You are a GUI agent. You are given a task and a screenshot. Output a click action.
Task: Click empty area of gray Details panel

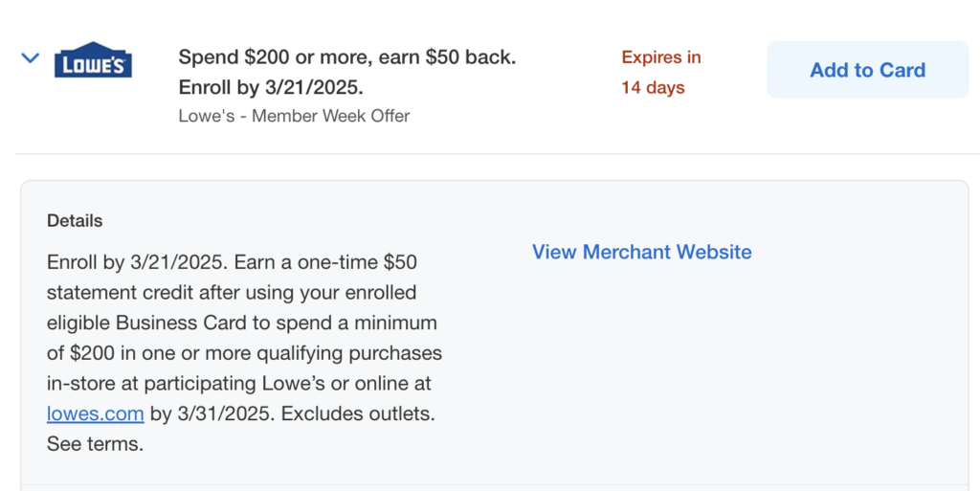tap(727, 383)
